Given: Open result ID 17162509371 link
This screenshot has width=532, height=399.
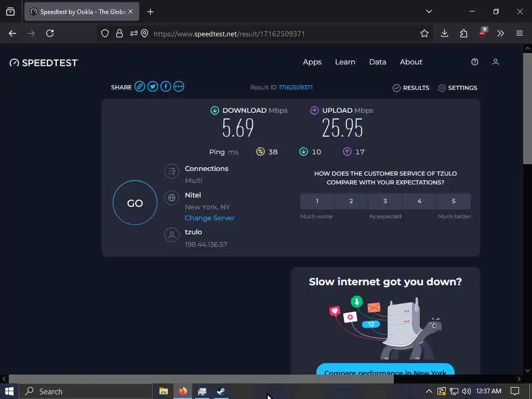Looking at the screenshot, I should 296,87.
